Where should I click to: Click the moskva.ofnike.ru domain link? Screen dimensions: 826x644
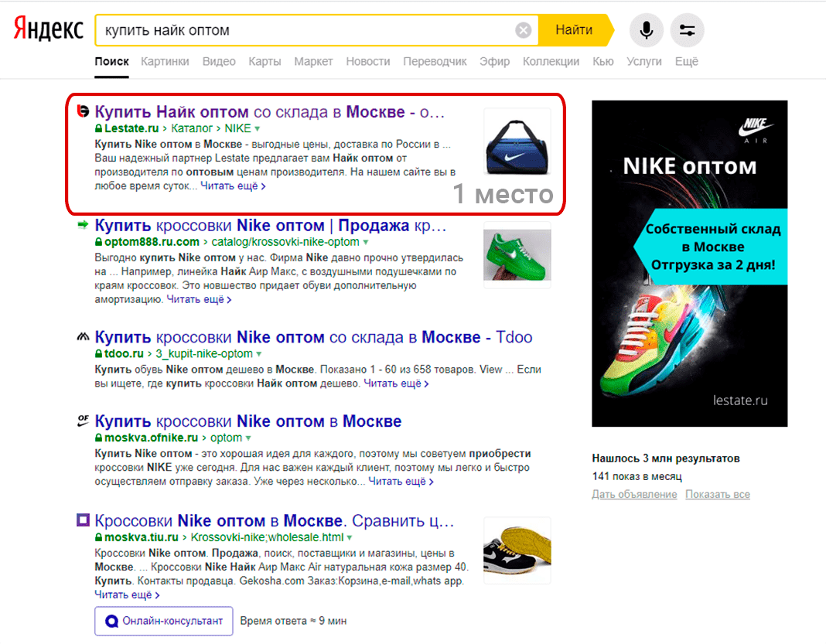(151, 438)
